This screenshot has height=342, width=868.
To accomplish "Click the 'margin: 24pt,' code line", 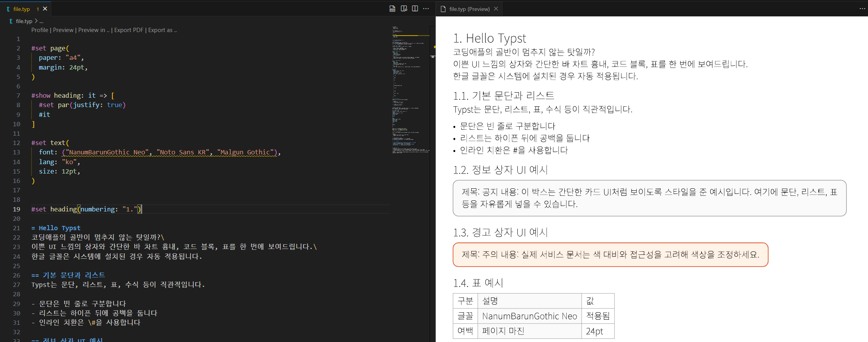I will point(63,67).
